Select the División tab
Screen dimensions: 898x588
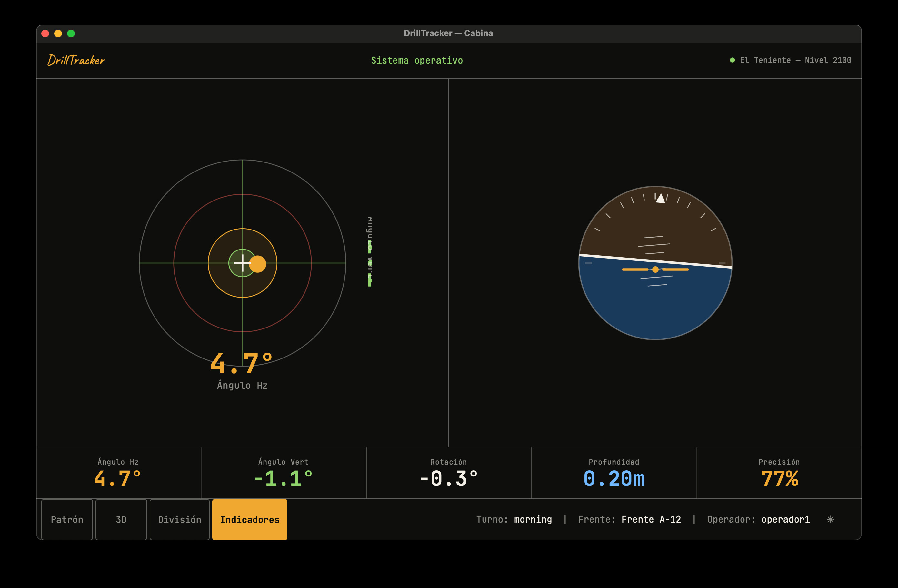(x=180, y=519)
